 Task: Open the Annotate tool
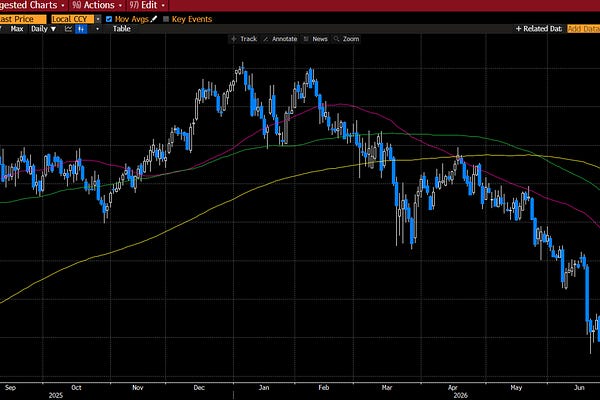pyautogui.click(x=280, y=39)
